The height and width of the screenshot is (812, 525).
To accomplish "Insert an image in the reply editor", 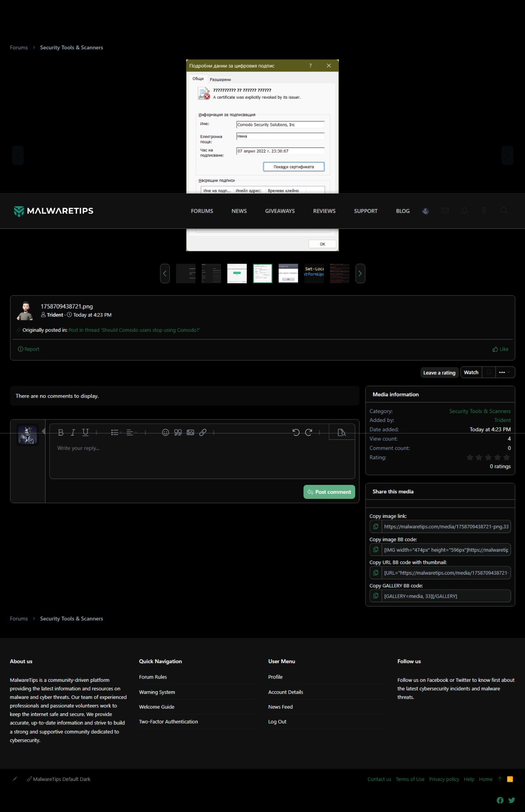I will pos(191,432).
